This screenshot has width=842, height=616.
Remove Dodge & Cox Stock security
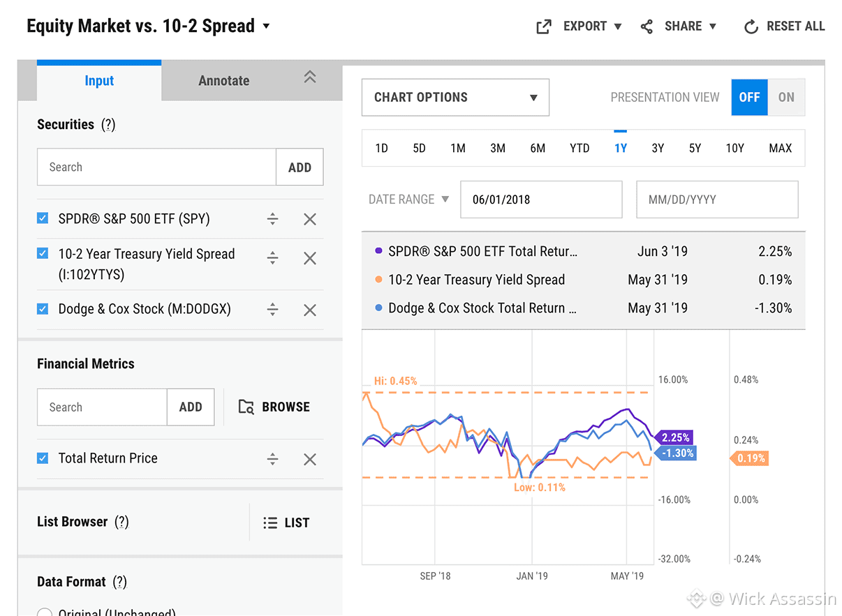(x=310, y=310)
